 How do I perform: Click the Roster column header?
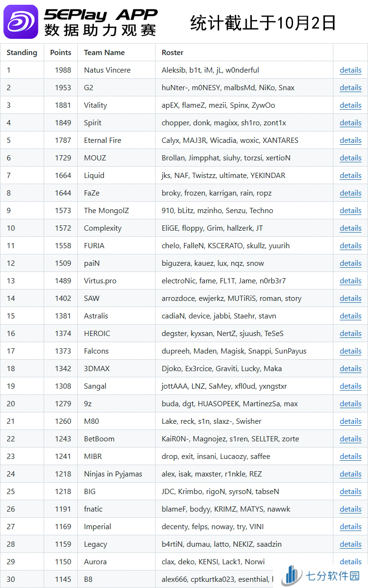point(173,53)
